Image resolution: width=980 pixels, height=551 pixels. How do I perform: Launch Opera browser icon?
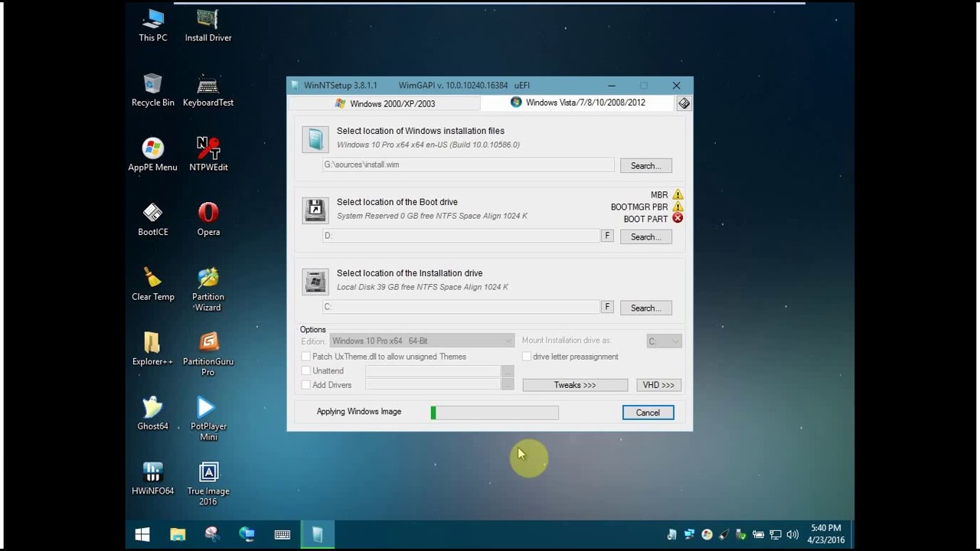[x=208, y=220]
